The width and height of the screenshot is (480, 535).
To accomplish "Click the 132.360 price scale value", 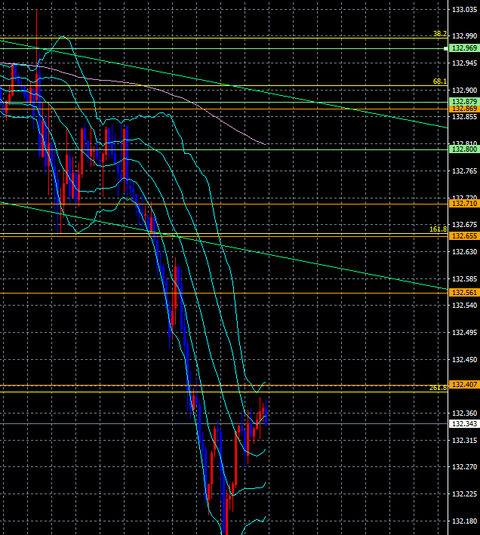I will pos(465,413).
